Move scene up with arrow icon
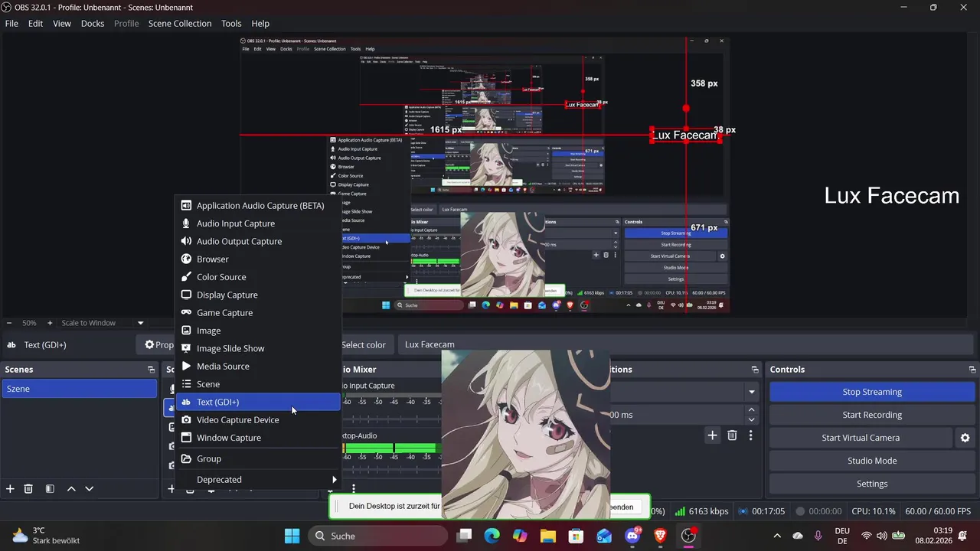 point(71,488)
